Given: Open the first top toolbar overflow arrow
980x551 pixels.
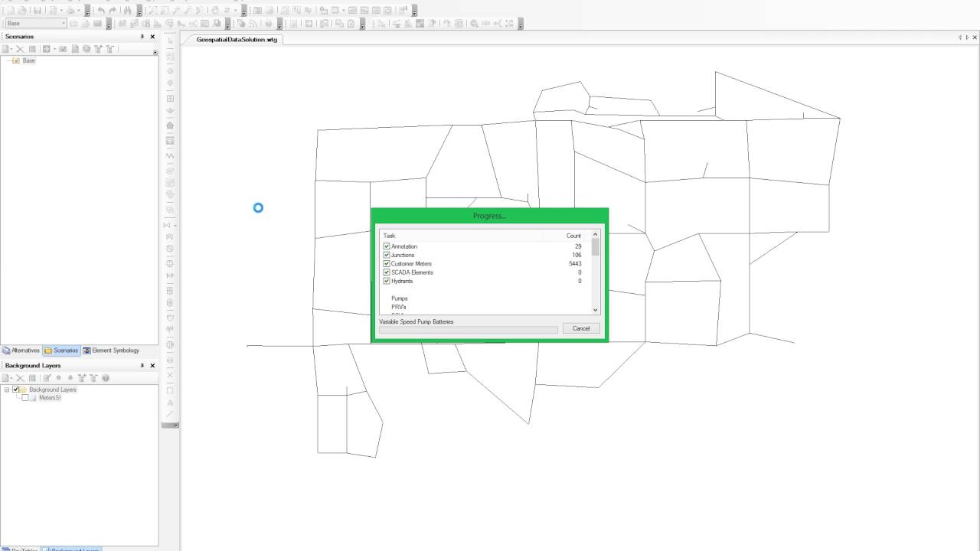Looking at the screenshot, I should (87, 11).
